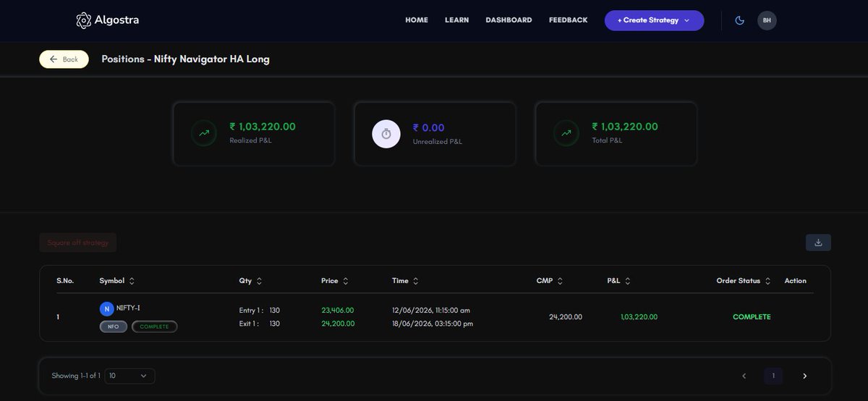Viewport: 868px width, 401px height.
Task: Open the DASHBOARD menu item
Action: (x=509, y=20)
